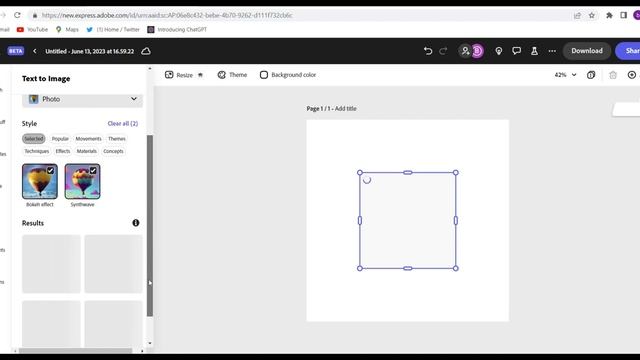Image resolution: width=640 pixels, height=360 pixels.
Task: Click the cloud sync status icon
Action: tap(146, 51)
